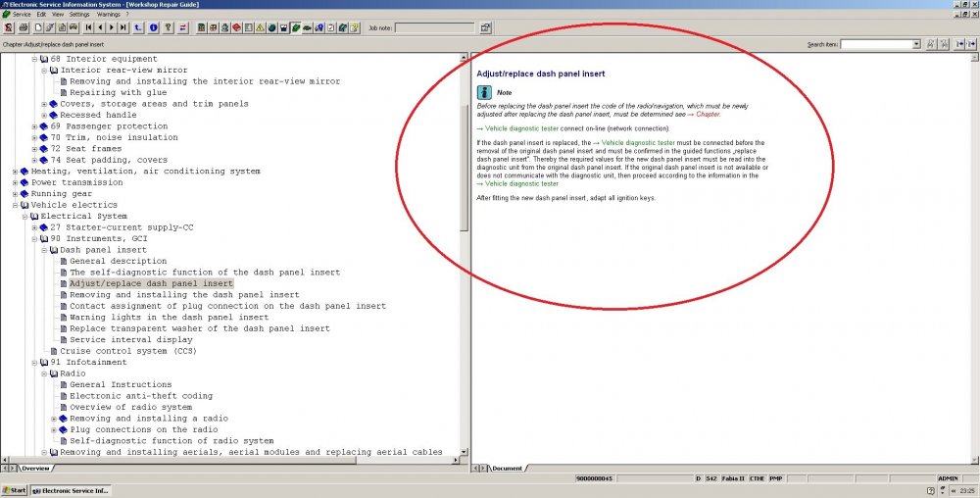
Task: Click the yellow warning triangle toolbar icon
Action: coord(260,27)
